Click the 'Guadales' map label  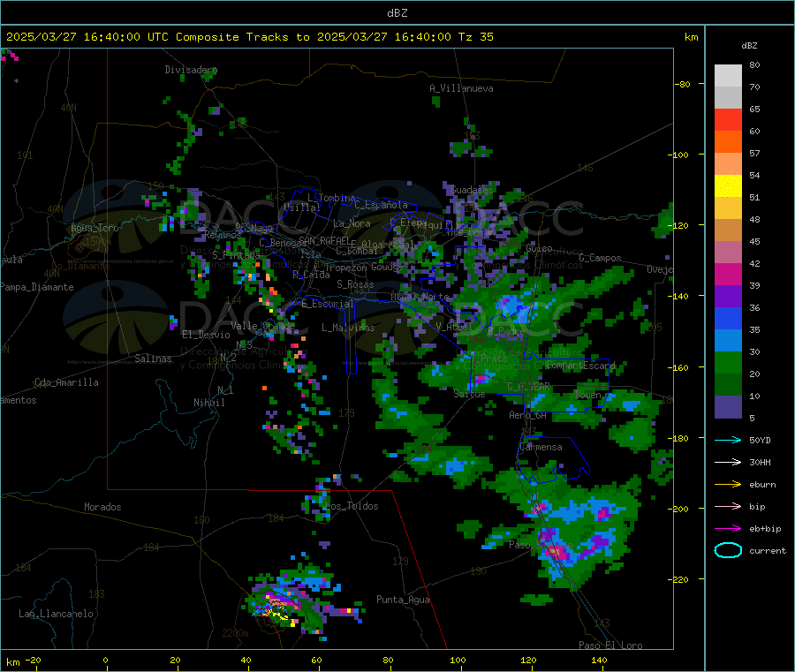tap(472, 190)
